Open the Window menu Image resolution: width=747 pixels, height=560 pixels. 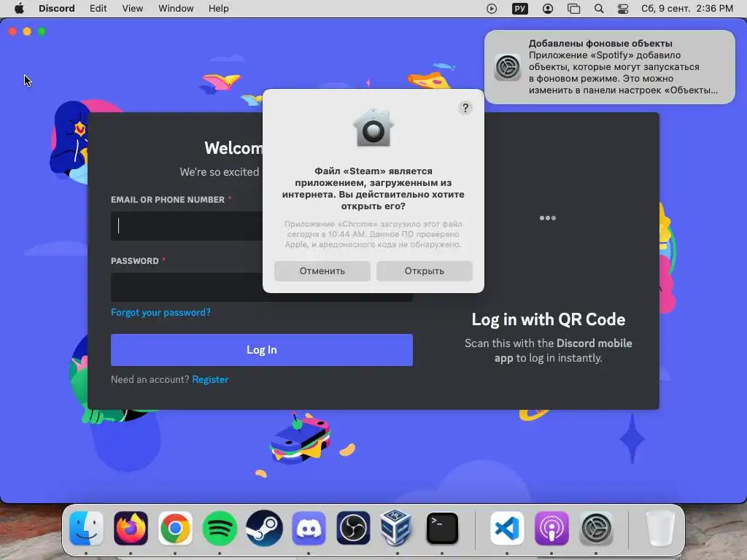176,9
